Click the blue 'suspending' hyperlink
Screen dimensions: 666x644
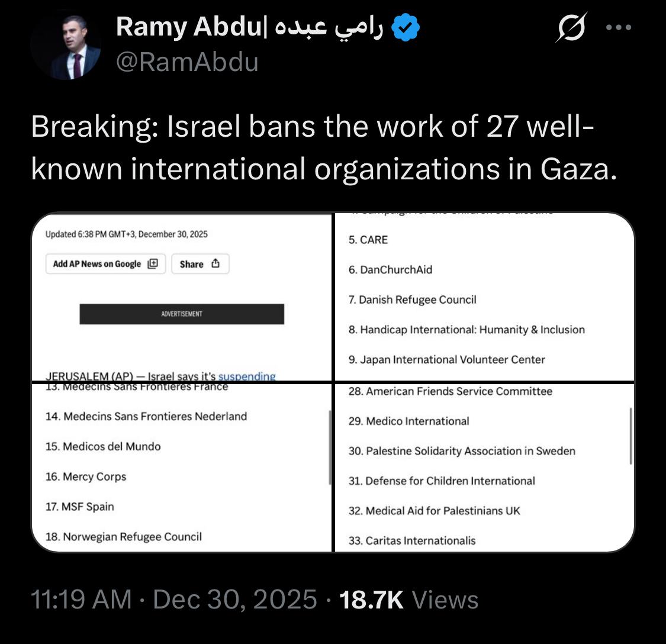(247, 376)
